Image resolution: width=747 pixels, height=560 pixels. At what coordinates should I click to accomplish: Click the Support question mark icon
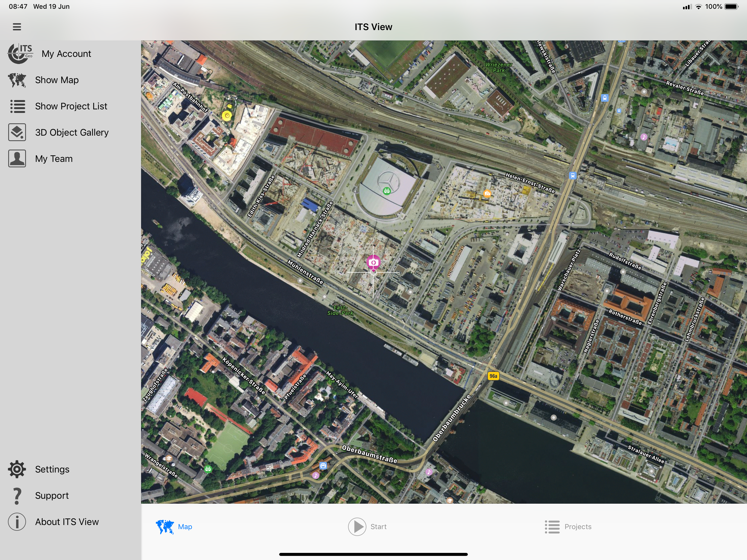coord(17,495)
